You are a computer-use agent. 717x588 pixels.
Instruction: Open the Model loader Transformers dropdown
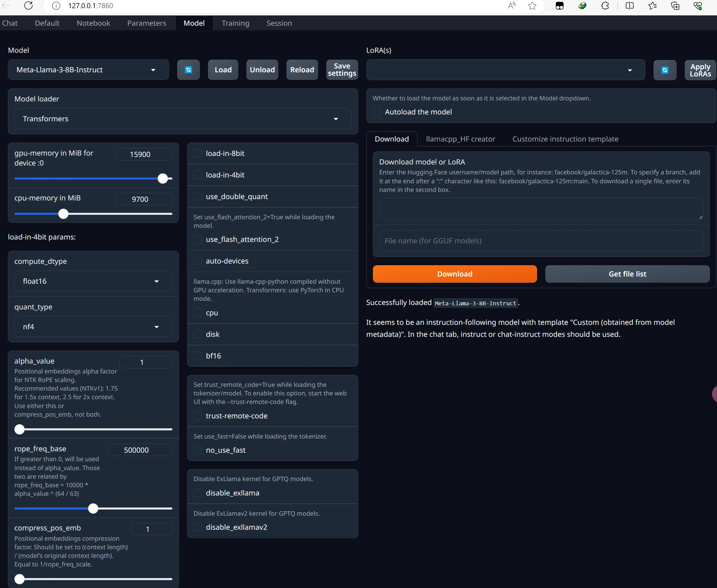183,119
